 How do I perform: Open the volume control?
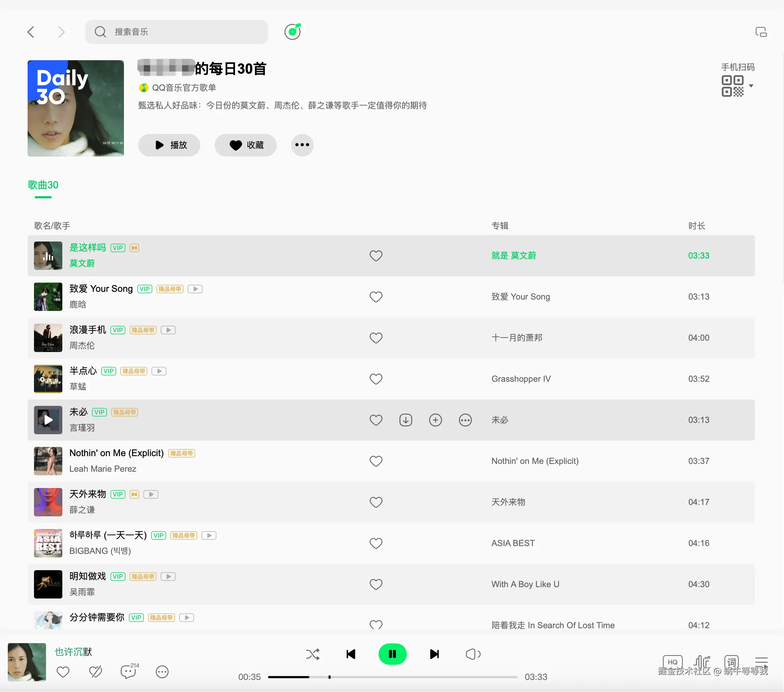[473, 654]
